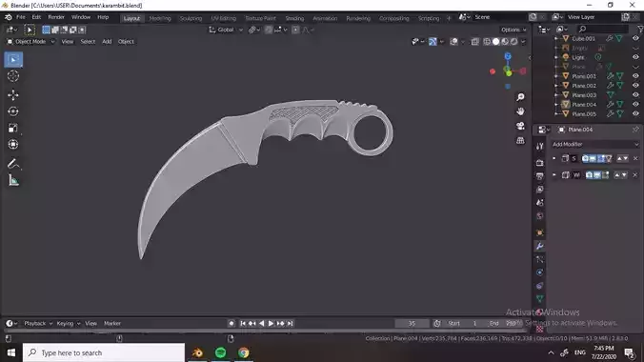Open the Modifier properties wrench tab

(x=539, y=246)
